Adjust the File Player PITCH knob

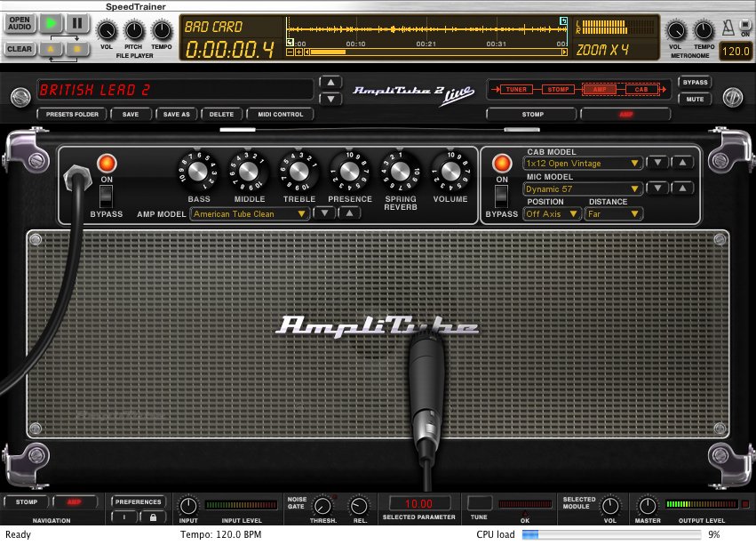tap(134, 31)
